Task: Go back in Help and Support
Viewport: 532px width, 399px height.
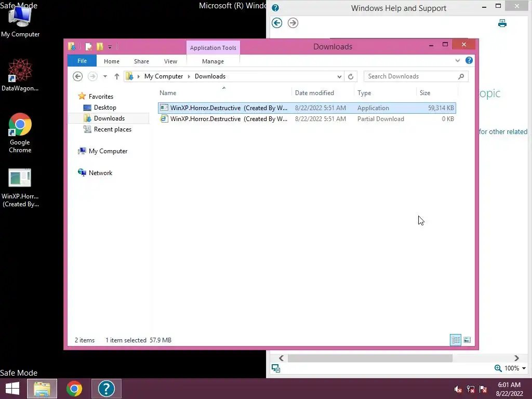Action: [x=277, y=23]
